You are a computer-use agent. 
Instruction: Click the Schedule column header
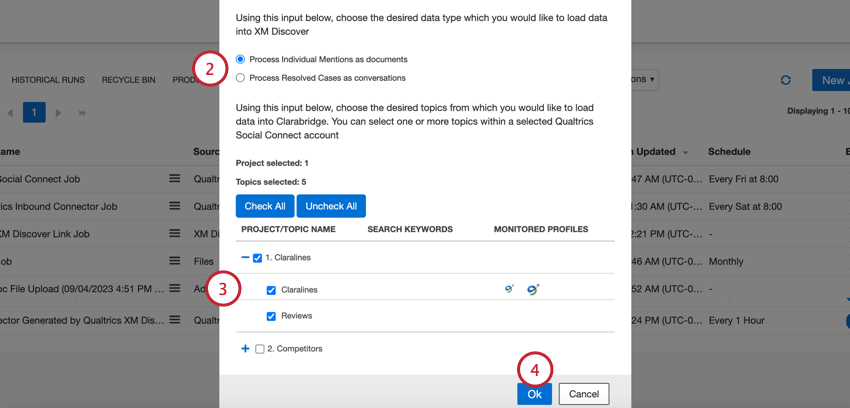coord(729,152)
